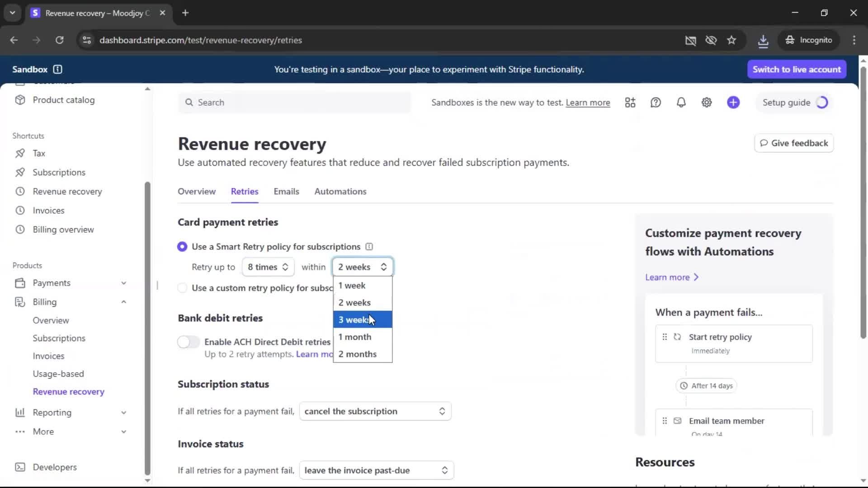Open the apps grid icon
The height and width of the screenshot is (488, 868).
point(630,103)
